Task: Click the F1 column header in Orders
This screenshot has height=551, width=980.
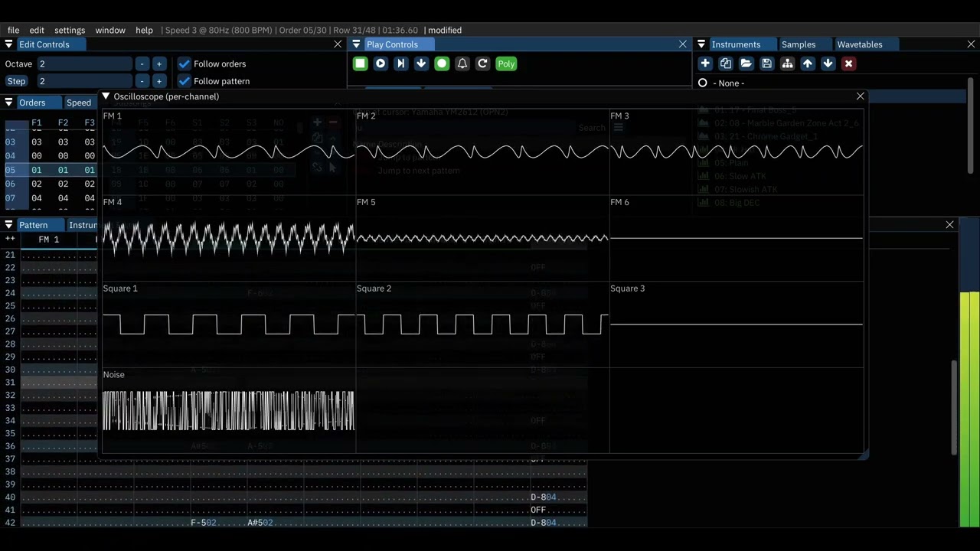Action: [36, 122]
